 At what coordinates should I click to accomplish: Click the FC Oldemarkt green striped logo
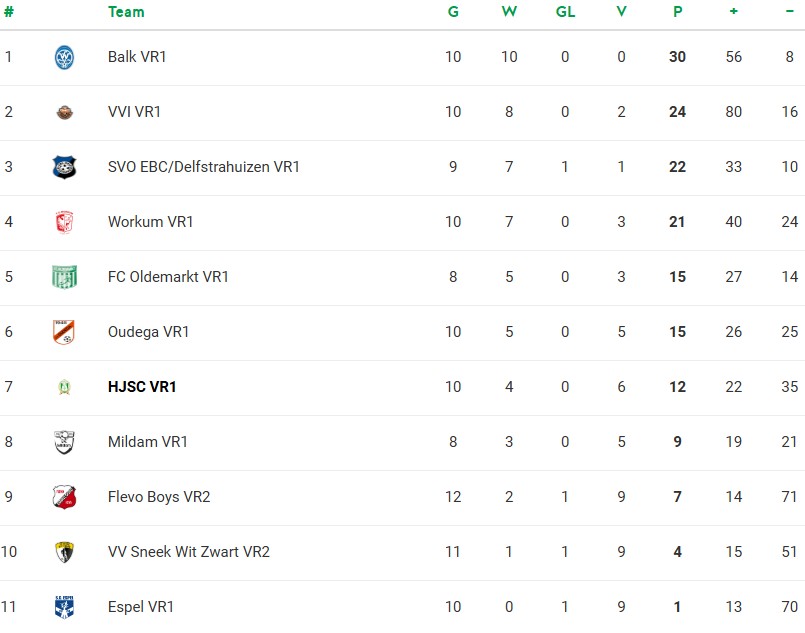coord(64,277)
